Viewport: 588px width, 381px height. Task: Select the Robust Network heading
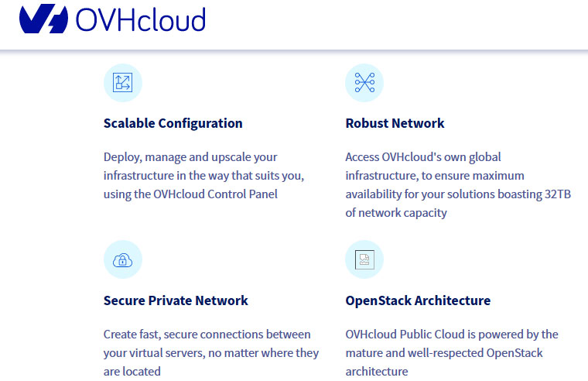point(395,123)
